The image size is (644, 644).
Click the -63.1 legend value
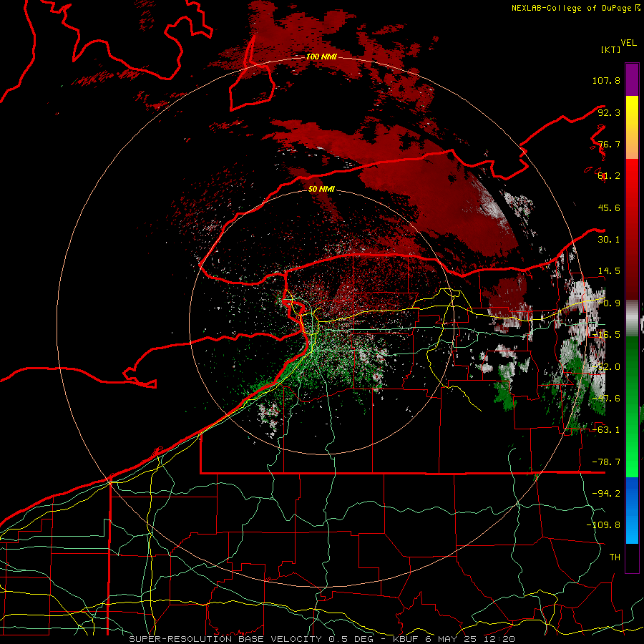tap(606, 430)
